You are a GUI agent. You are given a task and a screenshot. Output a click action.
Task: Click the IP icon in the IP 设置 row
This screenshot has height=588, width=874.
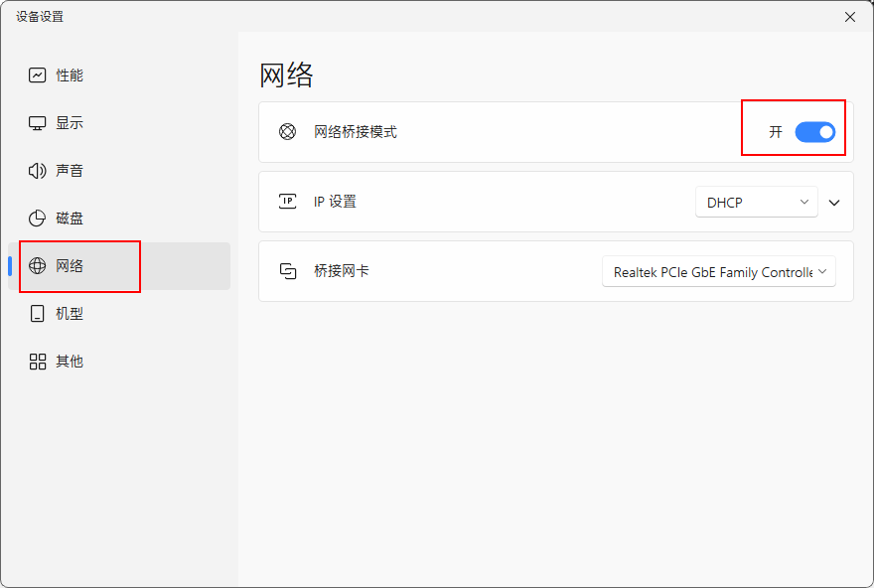tap(287, 202)
